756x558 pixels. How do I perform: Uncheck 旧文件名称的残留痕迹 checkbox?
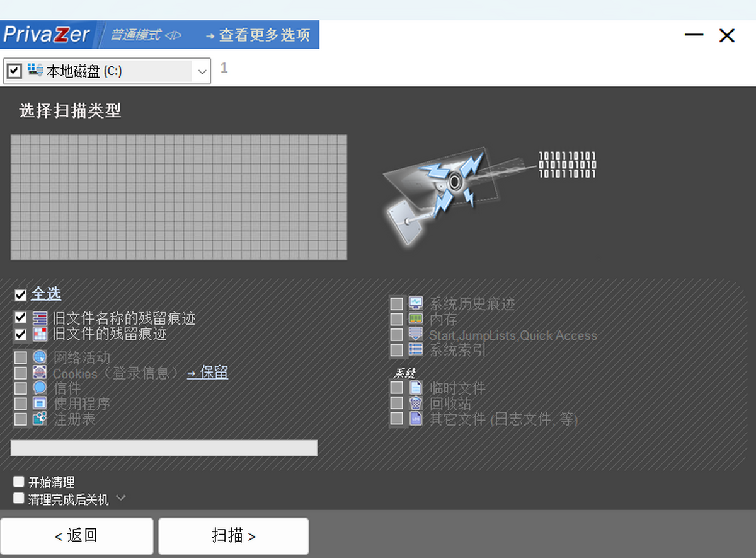21,318
